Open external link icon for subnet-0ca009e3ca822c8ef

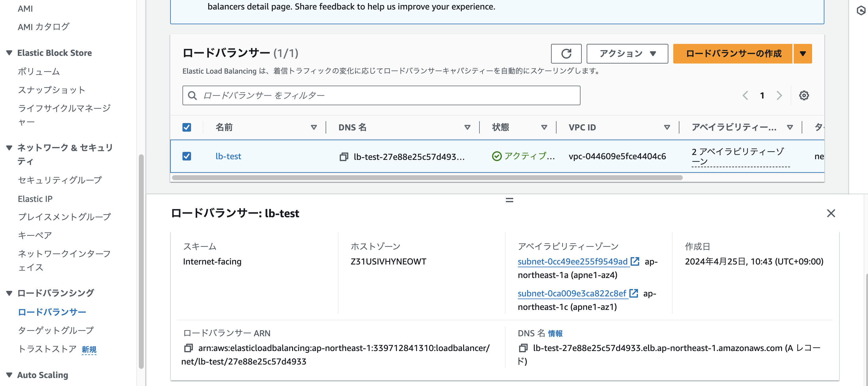tap(633, 293)
